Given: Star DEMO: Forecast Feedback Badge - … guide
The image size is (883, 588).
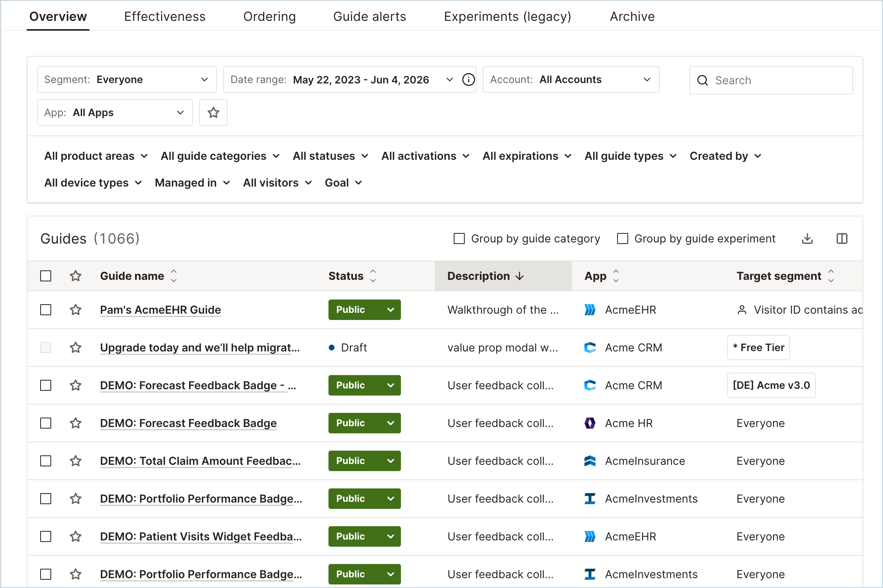Looking at the screenshot, I should (x=76, y=385).
